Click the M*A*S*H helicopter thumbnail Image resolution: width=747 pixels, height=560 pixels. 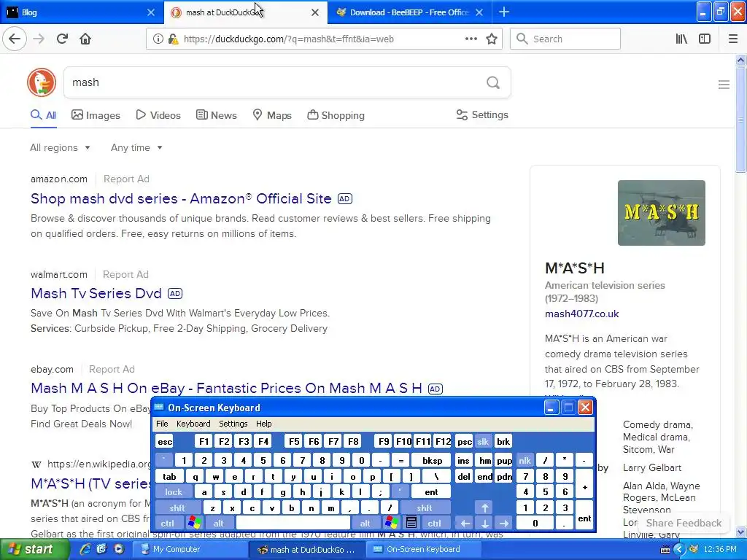pos(661,213)
